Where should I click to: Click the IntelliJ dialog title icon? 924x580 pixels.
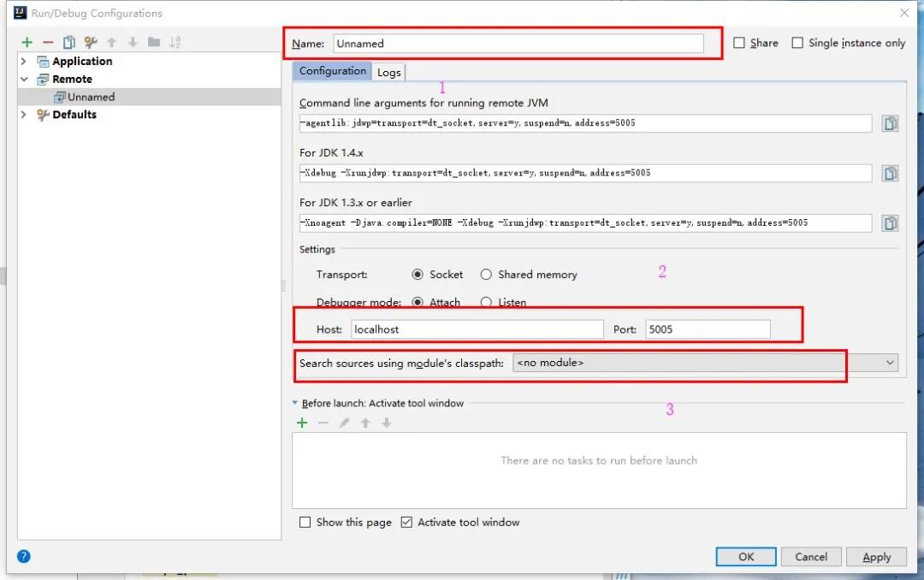(x=20, y=12)
